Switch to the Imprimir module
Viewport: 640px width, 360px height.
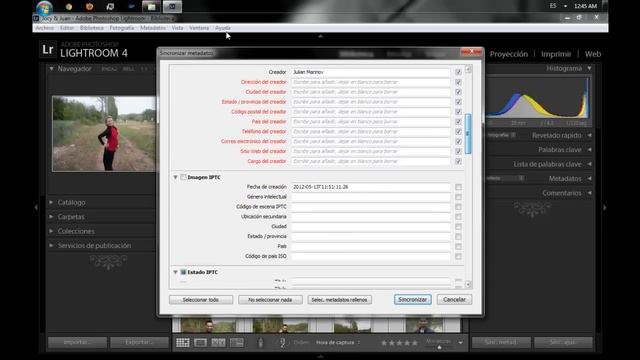coord(556,54)
